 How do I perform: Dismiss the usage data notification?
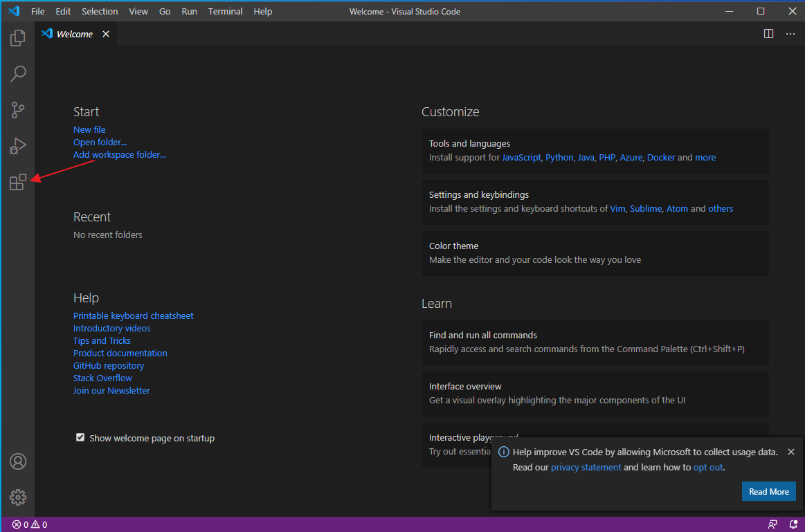[790, 452]
